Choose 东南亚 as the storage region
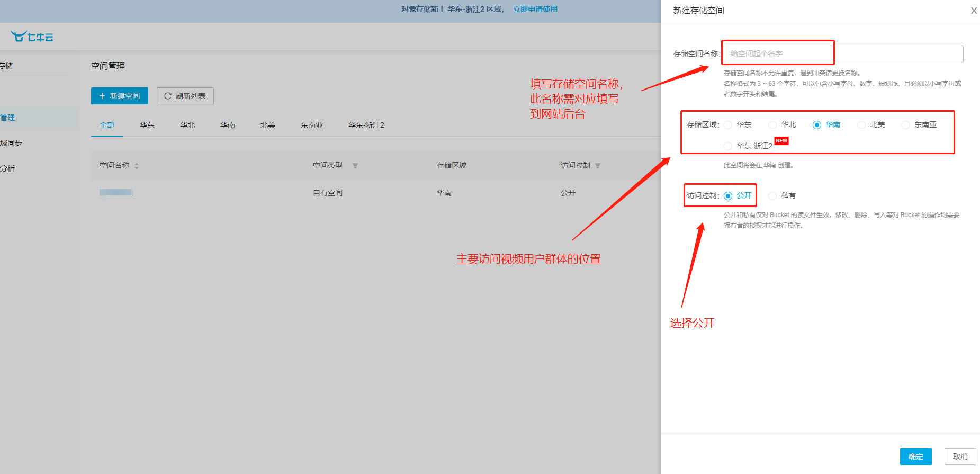 click(x=906, y=125)
